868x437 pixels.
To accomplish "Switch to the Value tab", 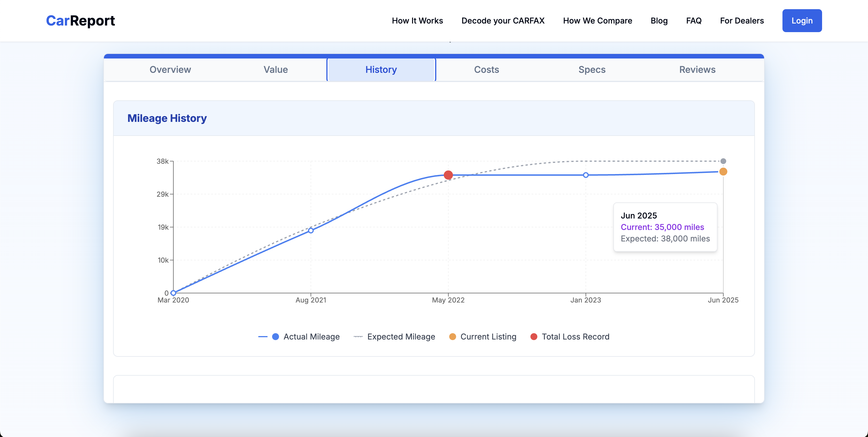I will tap(276, 70).
